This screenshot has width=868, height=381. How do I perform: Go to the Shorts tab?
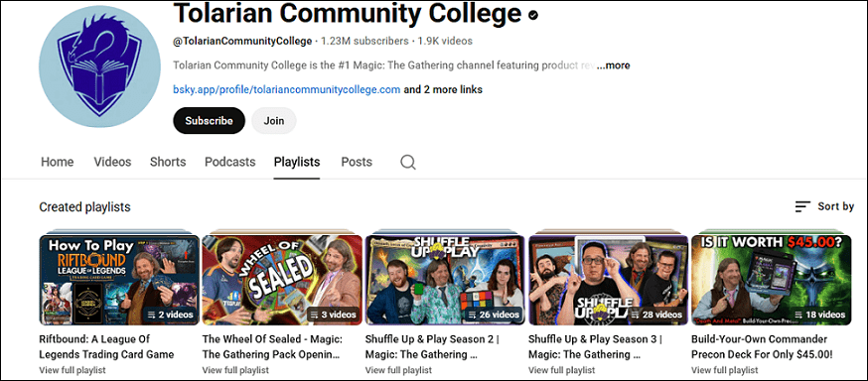[x=168, y=162]
